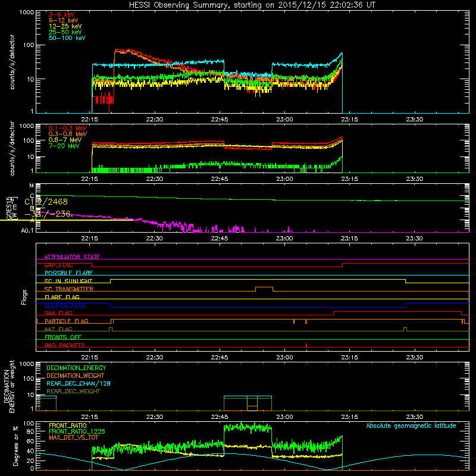Screen dimensions: 476x476
Task: Click the DECIMATION ENERGY or weight axis label
Action: point(9,386)
